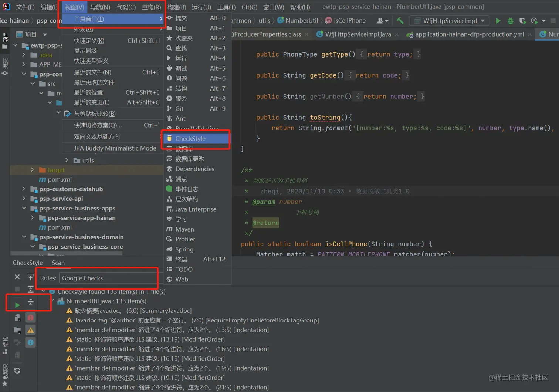This screenshot has width=559, height=392.
Task: Expand the target folder
Action: (32, 170)
